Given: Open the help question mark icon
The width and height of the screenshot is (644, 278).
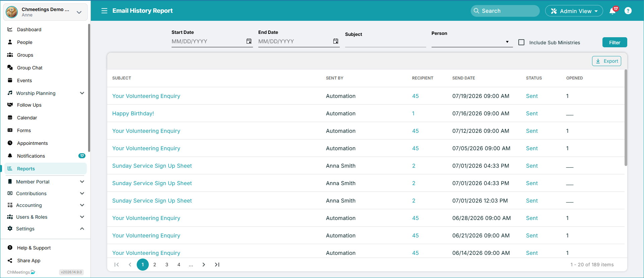Looking at the screenshot, I should pyautogui.click(x=628, y=11).
